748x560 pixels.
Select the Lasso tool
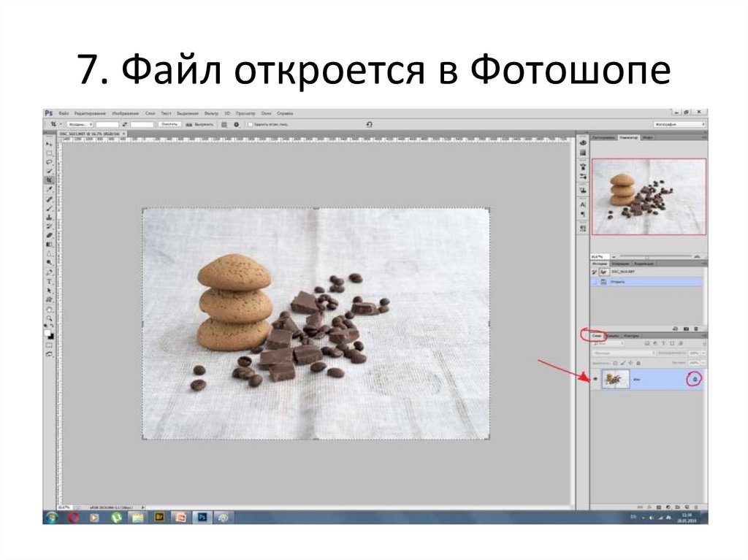coord(49,162)
